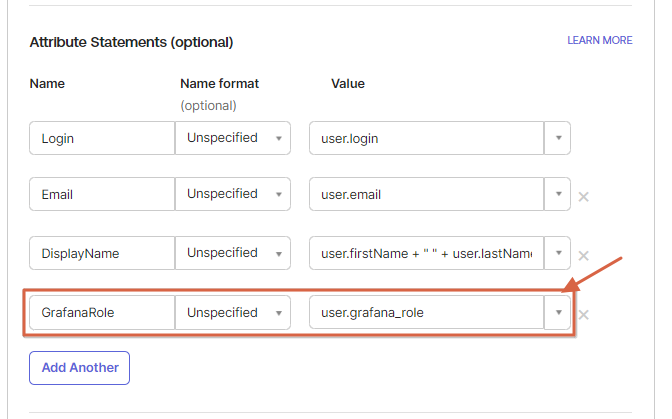Image resolution: width=672 pixels, height=419 pixels.
Task: Expand Name format dropdown for Email
Action: pyautogui.click(x=233, y=195)
